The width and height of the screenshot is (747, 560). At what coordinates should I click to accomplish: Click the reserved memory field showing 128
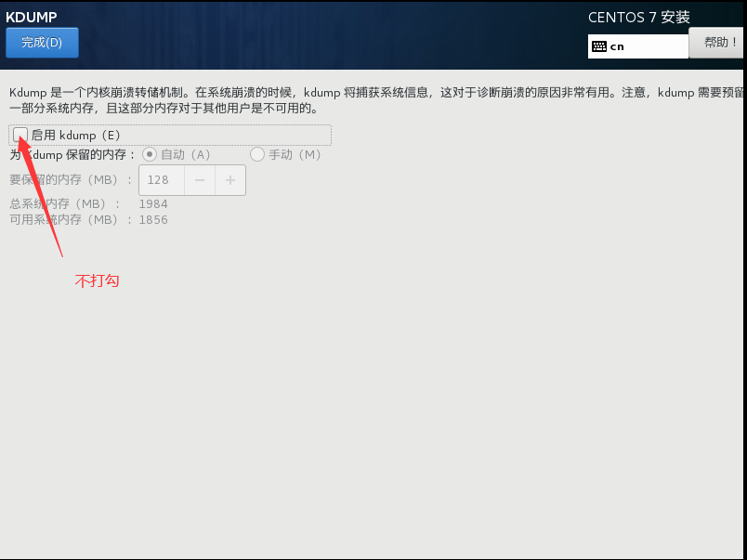pyautogui.click(x=162, y=180)
